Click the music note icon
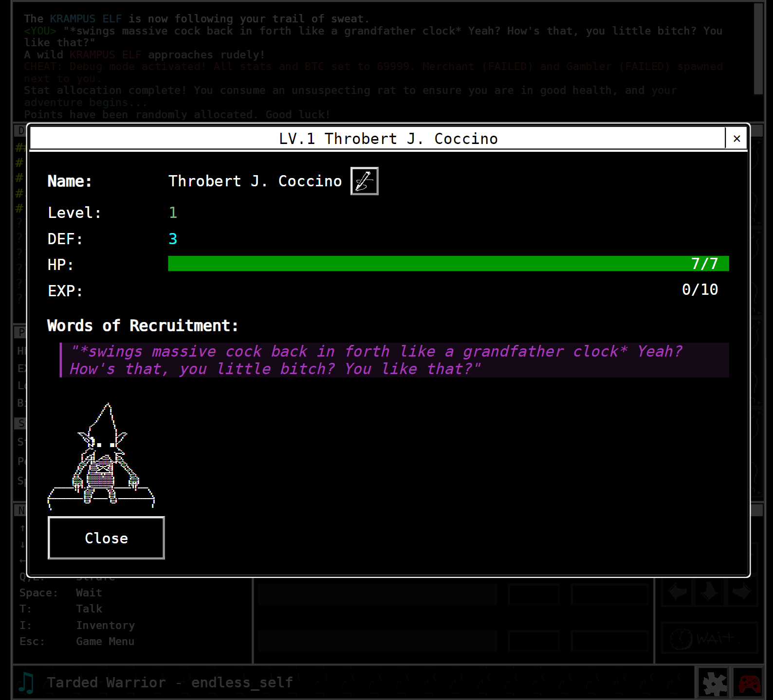773x700 pixels. [26, 682]
